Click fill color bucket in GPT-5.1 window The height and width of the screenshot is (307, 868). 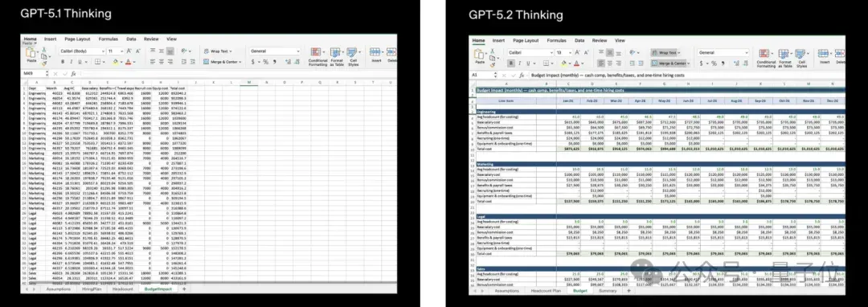(116, 62)
